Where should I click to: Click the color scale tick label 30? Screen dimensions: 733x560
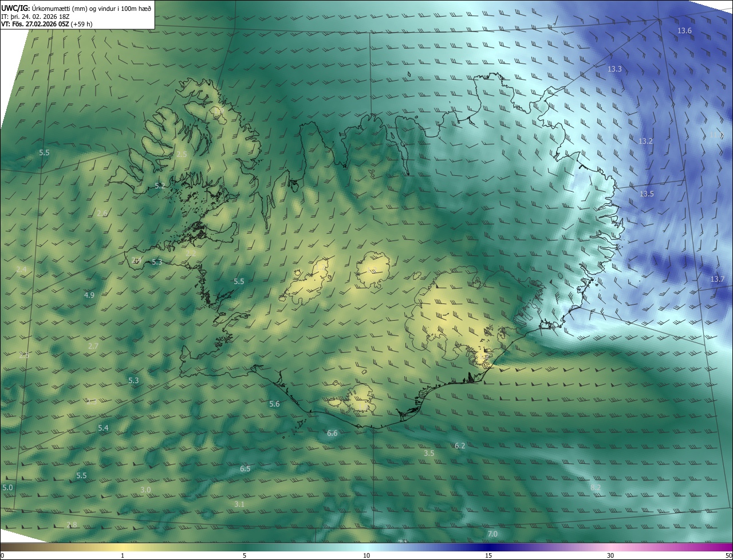pos(610,555)
